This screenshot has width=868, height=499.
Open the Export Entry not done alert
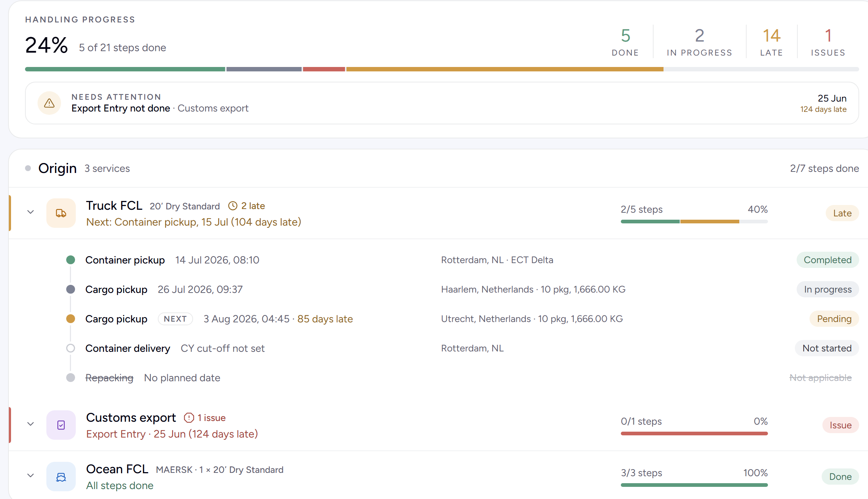click(442, 103)
